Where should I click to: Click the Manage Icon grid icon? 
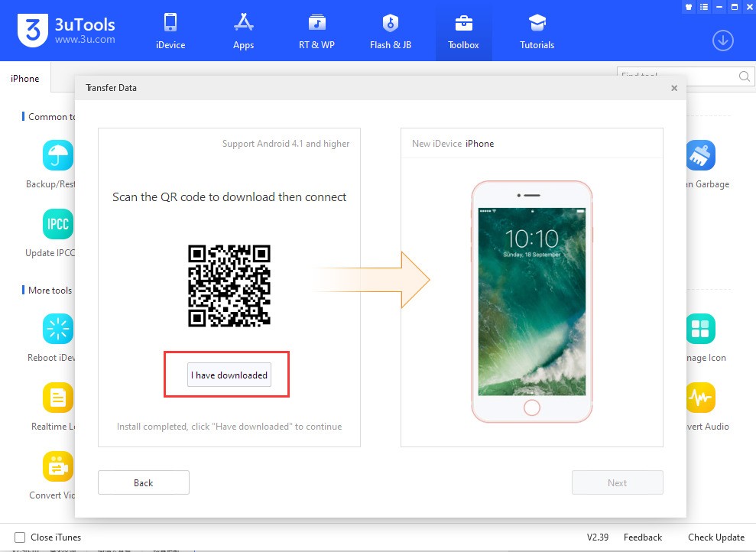pyautogui.click(x=700, y=329)
